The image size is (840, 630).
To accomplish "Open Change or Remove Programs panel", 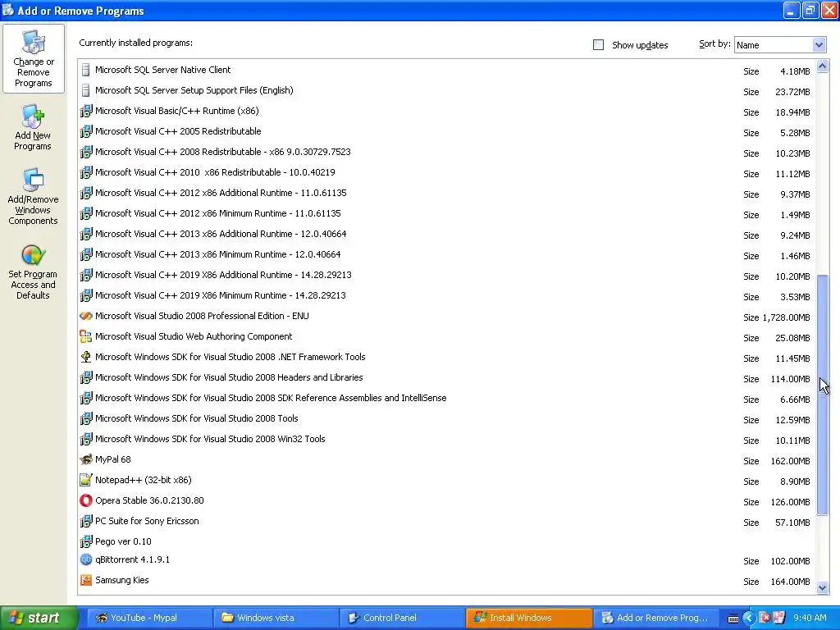I will [x=33, y=58].
